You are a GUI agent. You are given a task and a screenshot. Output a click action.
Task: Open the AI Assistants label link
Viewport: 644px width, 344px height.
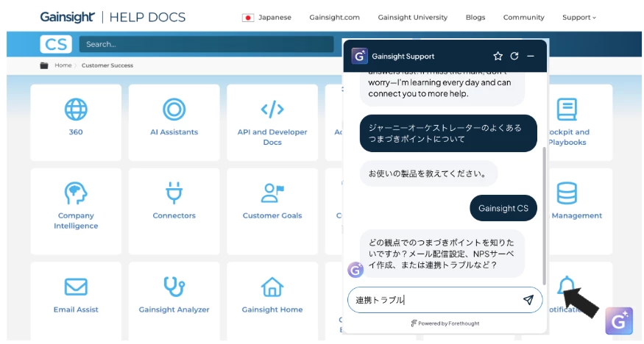tap(174, 132)
